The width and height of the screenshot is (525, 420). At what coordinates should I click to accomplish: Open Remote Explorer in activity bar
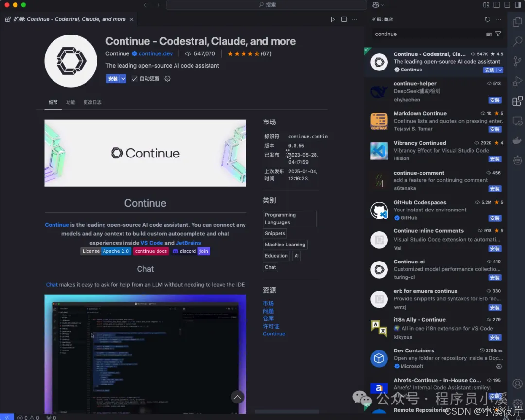point(517,121)
